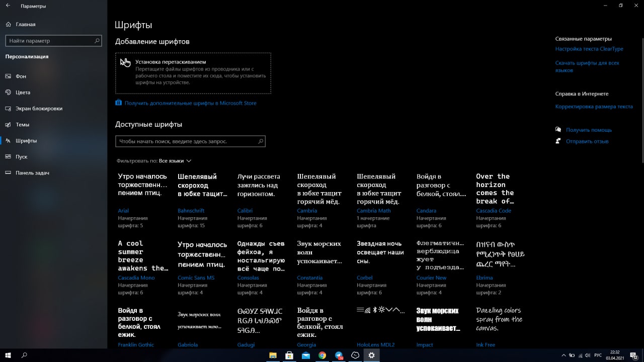Open Google Chrome from the taskbar
This screenshot has width=644, height=362.
click(x=322, y=355)
